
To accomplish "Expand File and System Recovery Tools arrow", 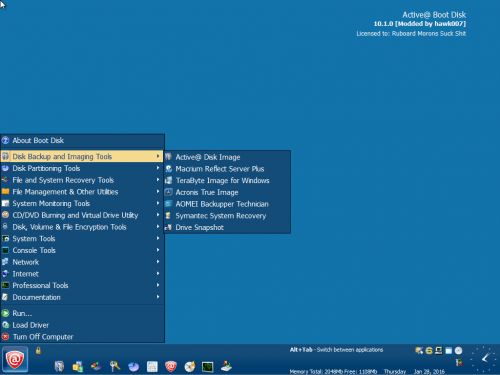I will pos(158,180).
